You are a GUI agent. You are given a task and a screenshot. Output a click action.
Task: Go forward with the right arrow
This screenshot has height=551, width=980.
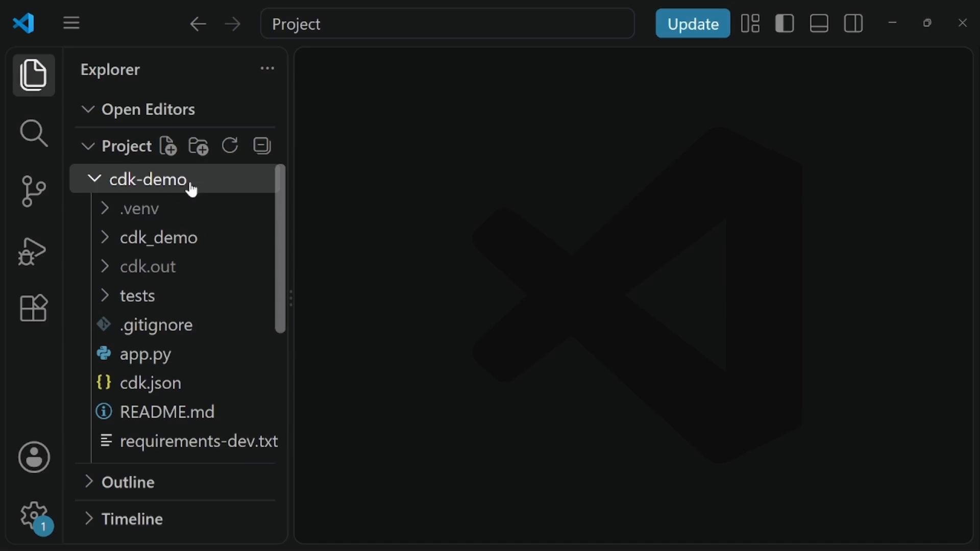coord(233,23)
